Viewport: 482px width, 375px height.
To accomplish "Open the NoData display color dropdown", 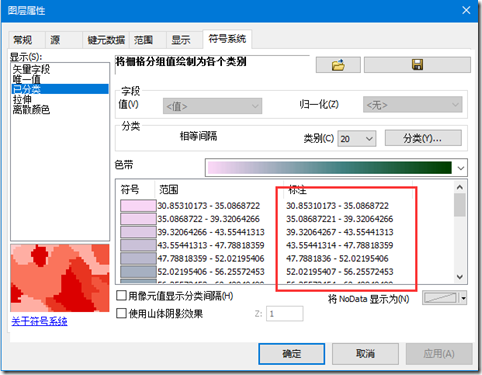I will tap(463, 298).
